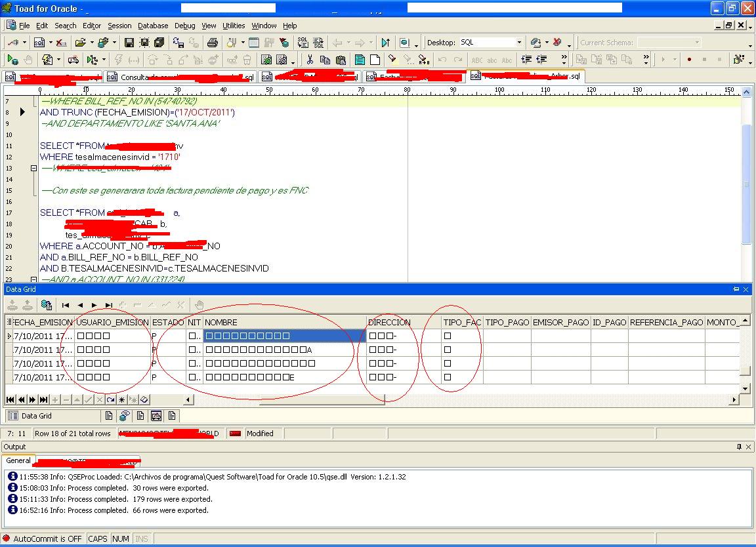Click the DIRECCION column header
The height and width of the screenshot is (547, 756).
[404, 322]
